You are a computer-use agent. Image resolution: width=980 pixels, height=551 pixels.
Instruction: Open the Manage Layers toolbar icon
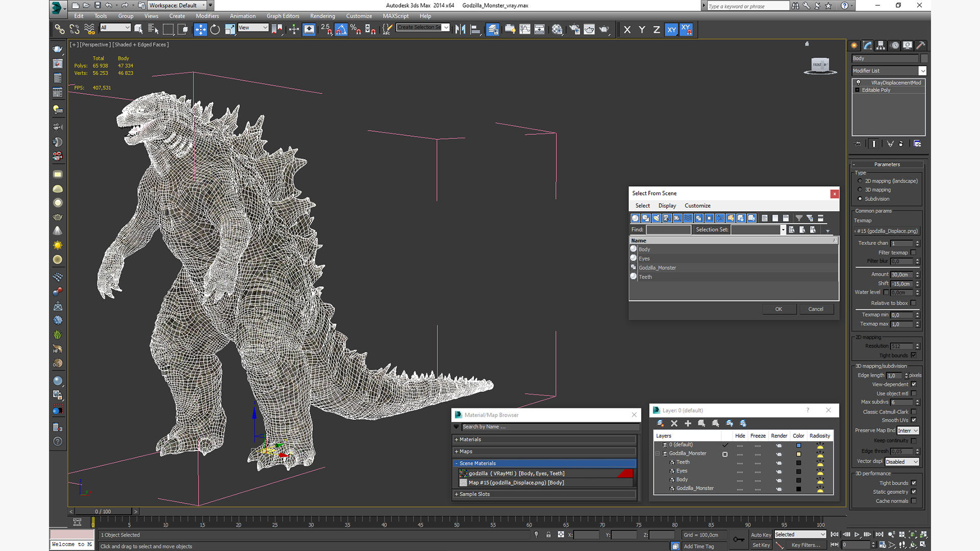click(493, 30)
